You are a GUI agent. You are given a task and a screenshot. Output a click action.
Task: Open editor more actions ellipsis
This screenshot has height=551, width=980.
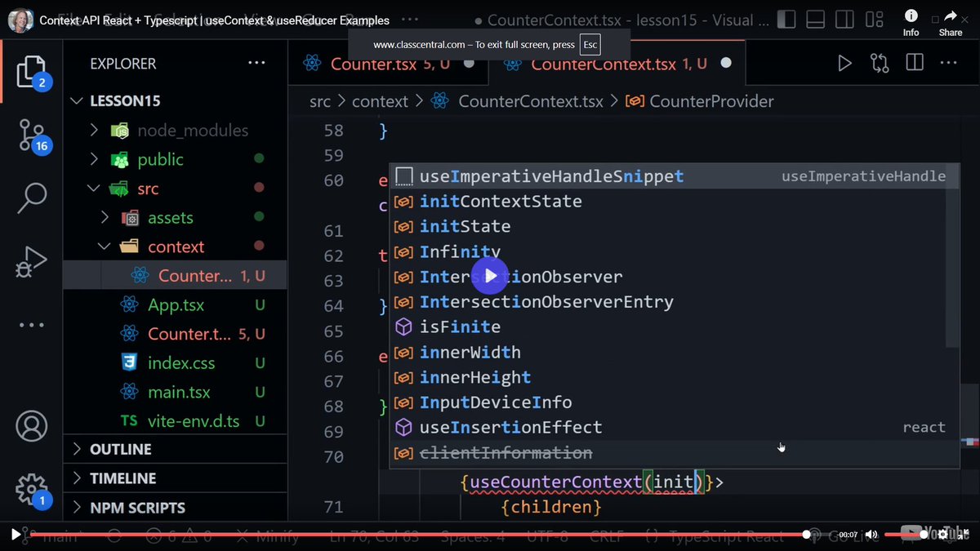point(950,63)
